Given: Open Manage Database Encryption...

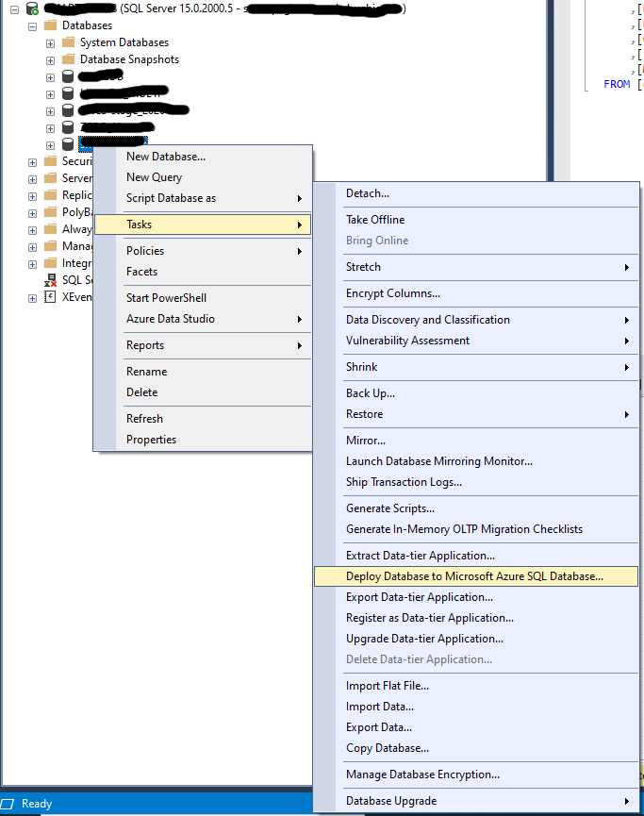Looking at the screenshot, I should [x=476, y=774].
